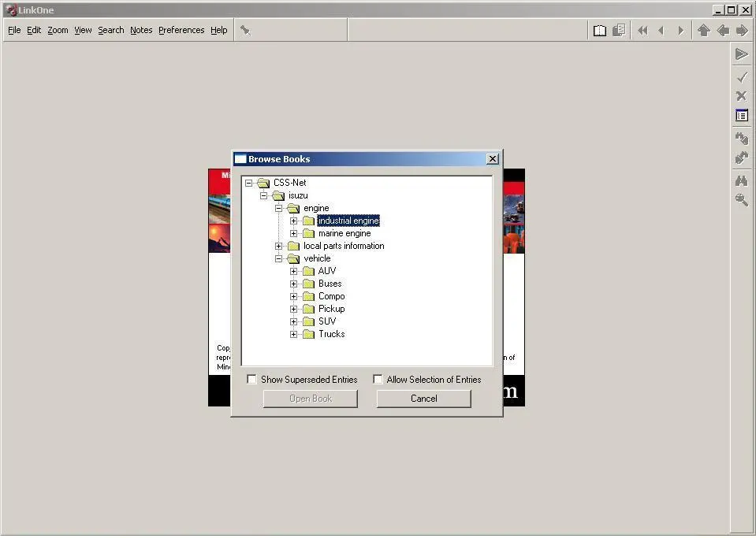The width and height of the screenshot is (756, 538).
Task: Click the multiple books icon in toolbar
Action: coord(619,31)
